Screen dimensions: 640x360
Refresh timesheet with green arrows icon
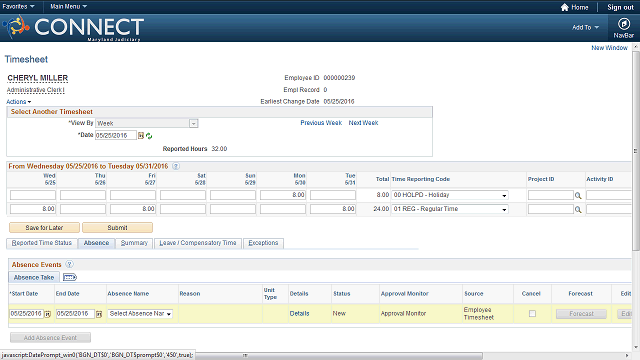[x=149, y=136]
